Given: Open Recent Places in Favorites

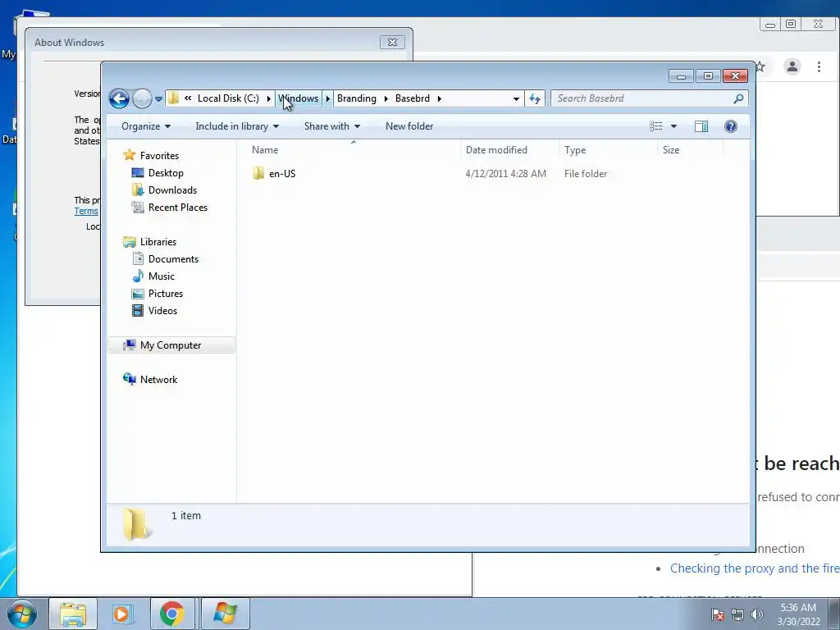Looking at the screenshot, I should pyautogui.click(x=177, y=208).
